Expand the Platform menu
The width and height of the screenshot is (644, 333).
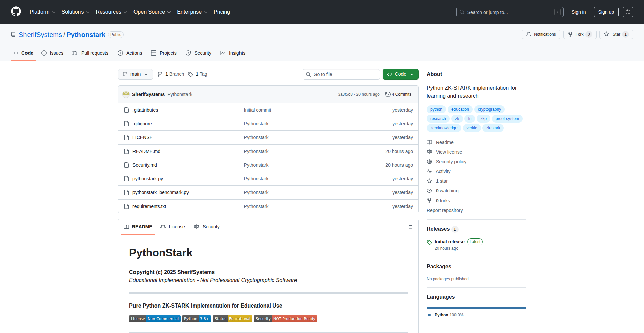tap(42, 12)
